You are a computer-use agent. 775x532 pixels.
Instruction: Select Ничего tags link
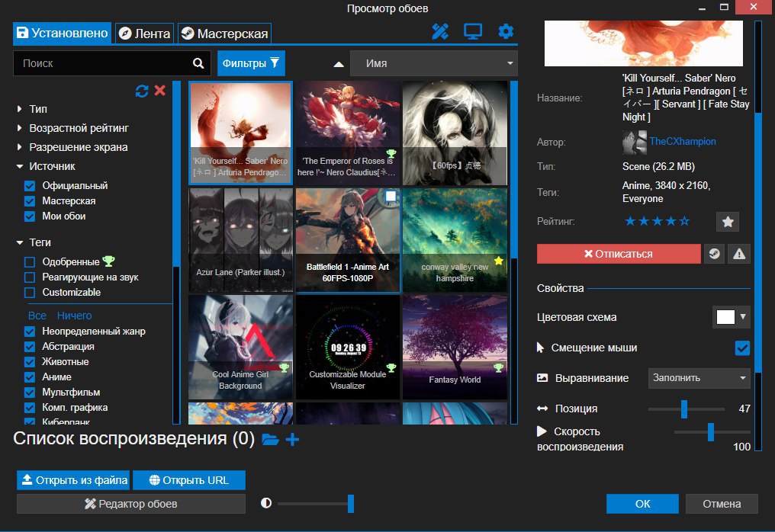coord(74,316)
